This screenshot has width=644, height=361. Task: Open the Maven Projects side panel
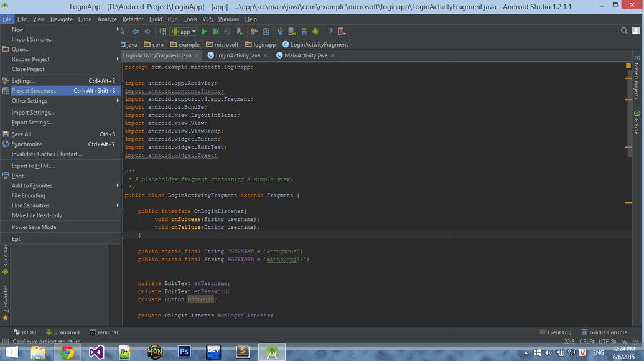[637, 78]
